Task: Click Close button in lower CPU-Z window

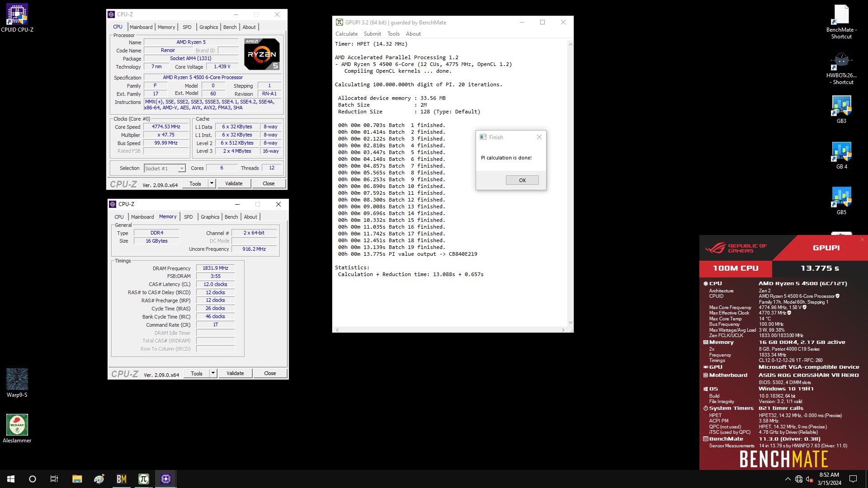Action: click(x=270, y=373)
